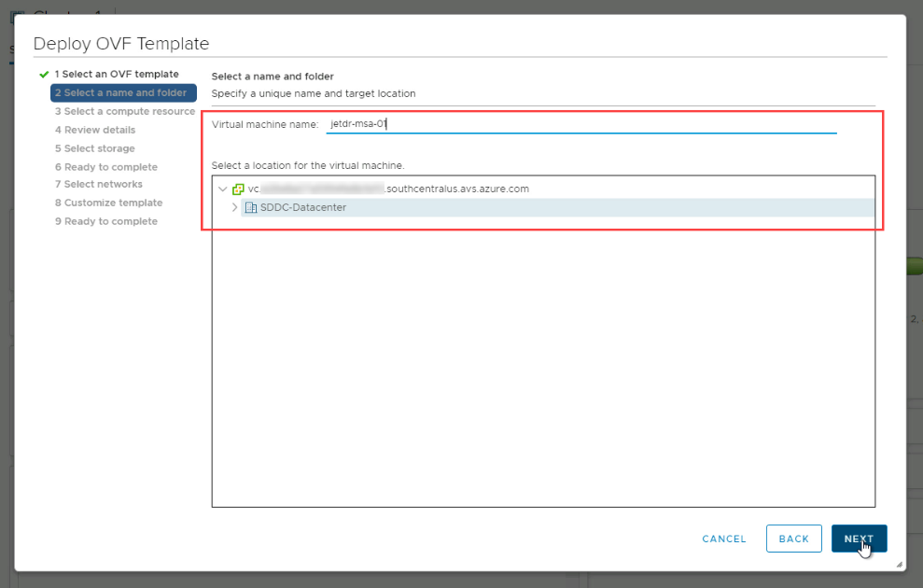The image size is (923, 588).
Task: Go to step 5 Select storage
Action: click(94, 148)
